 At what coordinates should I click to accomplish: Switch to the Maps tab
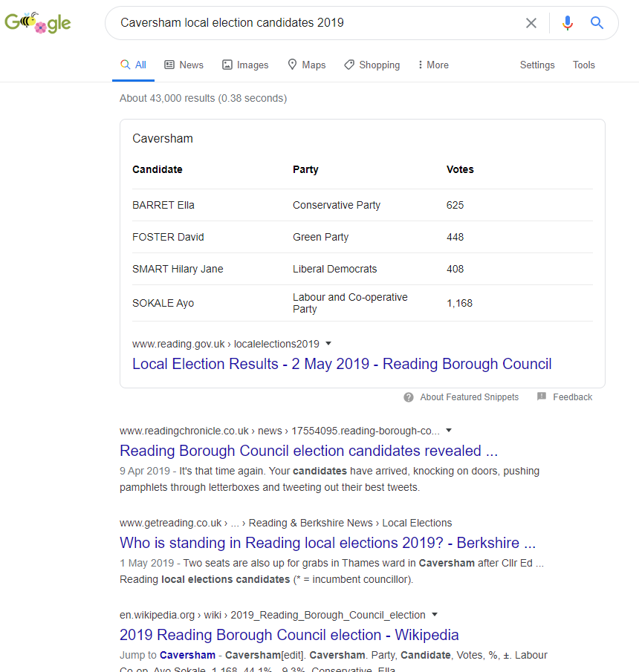[x=307, y=65]
